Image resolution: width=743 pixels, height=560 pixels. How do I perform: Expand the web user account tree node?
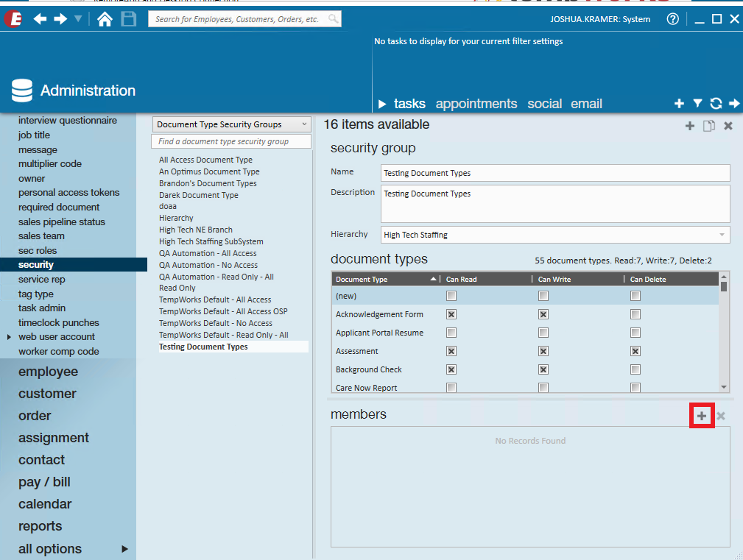point(9,337)
